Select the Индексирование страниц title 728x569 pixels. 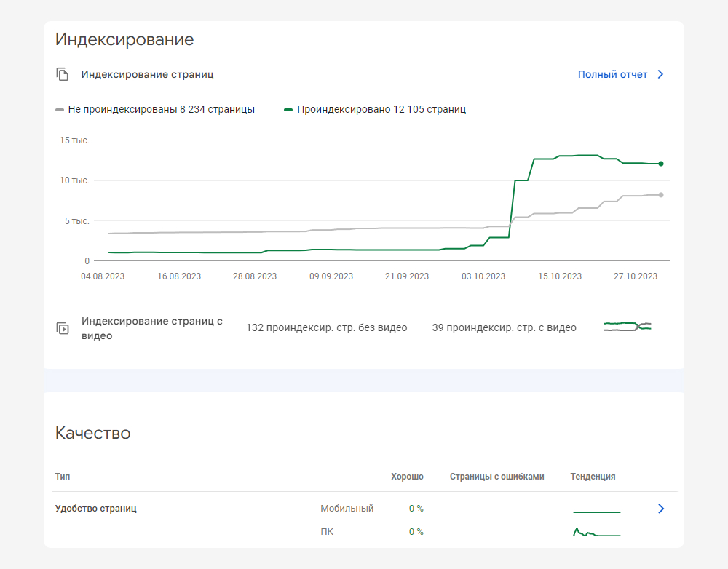(147, 74)
